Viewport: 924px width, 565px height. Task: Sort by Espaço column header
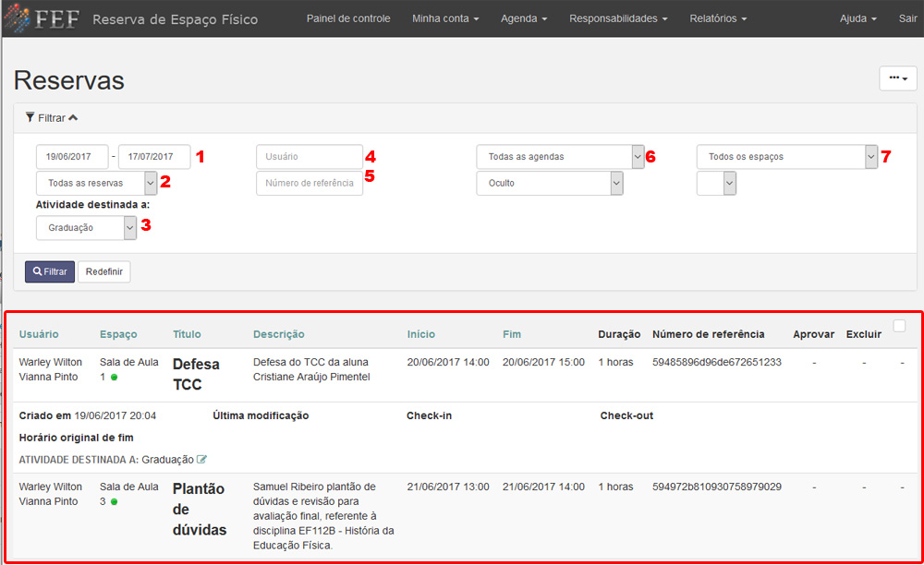[118, 333]
